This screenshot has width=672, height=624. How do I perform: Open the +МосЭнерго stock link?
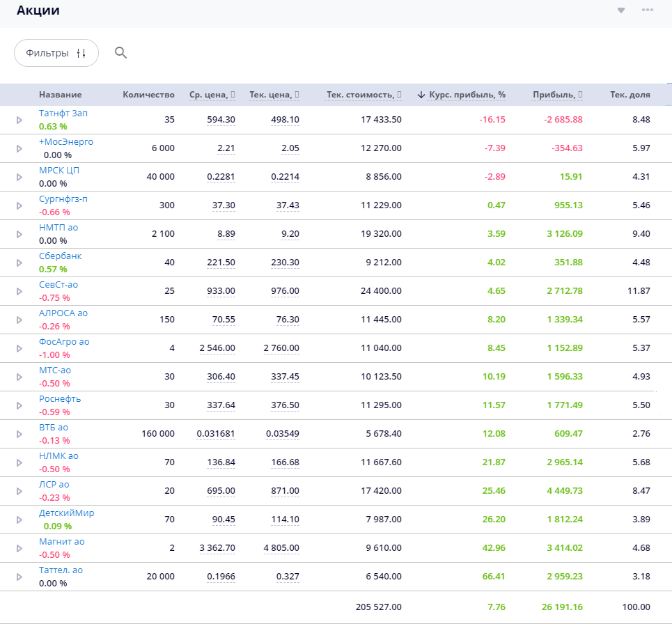click(66, 142)
